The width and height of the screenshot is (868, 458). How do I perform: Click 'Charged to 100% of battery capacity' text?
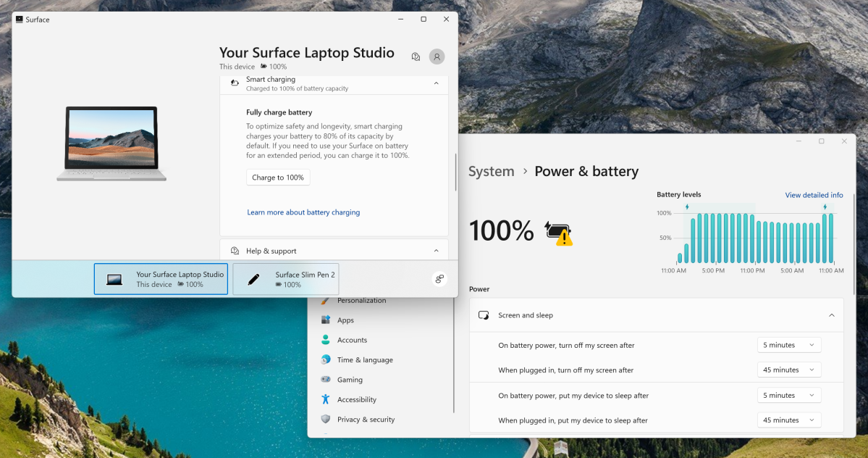(298, 88)
